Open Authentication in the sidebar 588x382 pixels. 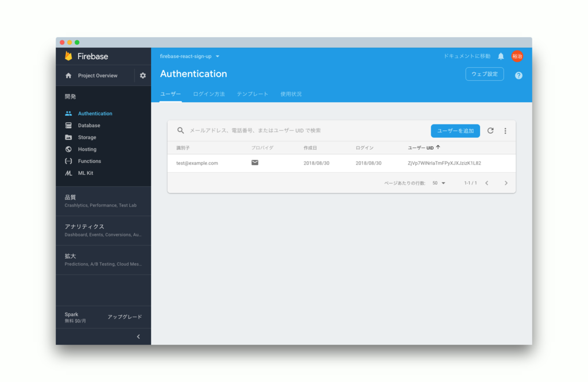click(x=95, y=114)
